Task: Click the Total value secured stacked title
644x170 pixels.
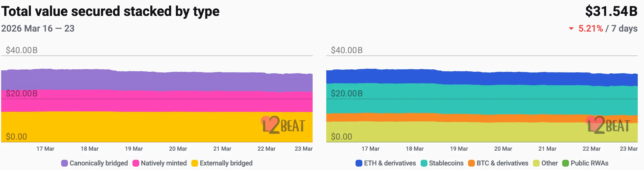Action: click(110, 11)
